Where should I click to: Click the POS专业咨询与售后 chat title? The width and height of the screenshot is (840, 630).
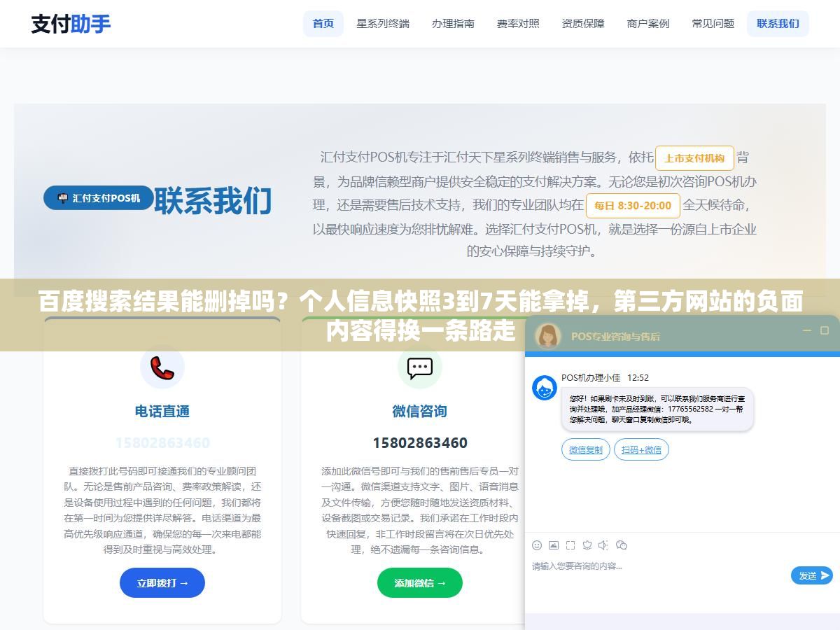pyautogui.click(x=615, y=336)
